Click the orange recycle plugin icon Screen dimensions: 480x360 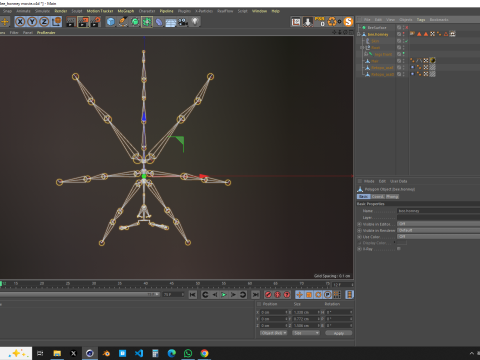click(332, 22)
